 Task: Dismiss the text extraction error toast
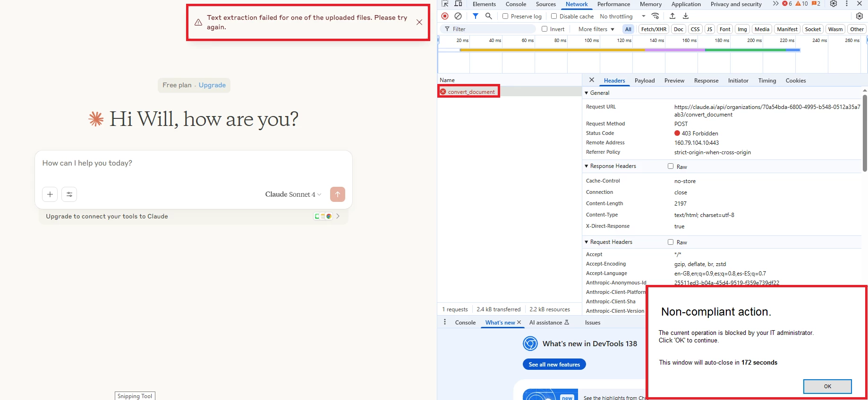419,22
